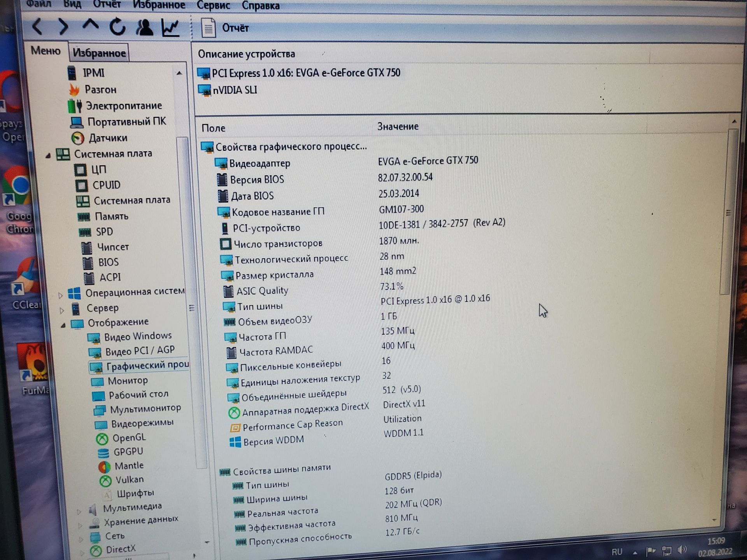This screenshot has height=560, width=747.
Task: Click the Отчёт report toolbar button
Action: (225, 28)
